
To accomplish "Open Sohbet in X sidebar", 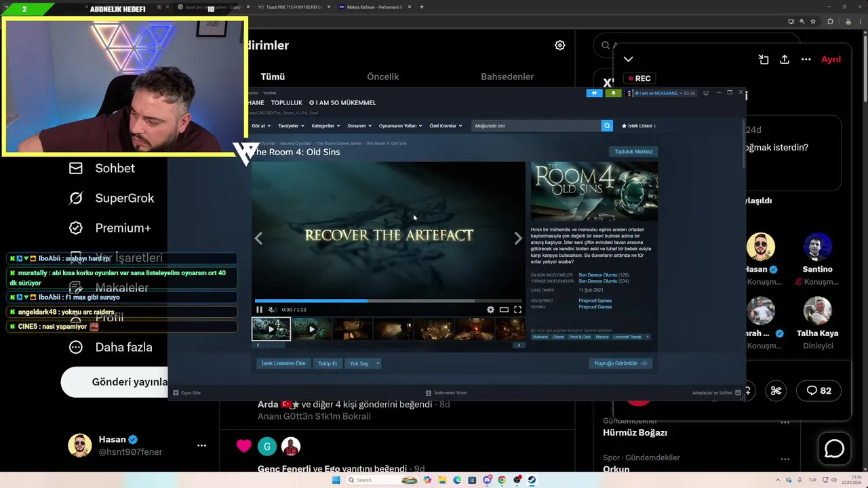I will tap(102, 168).
